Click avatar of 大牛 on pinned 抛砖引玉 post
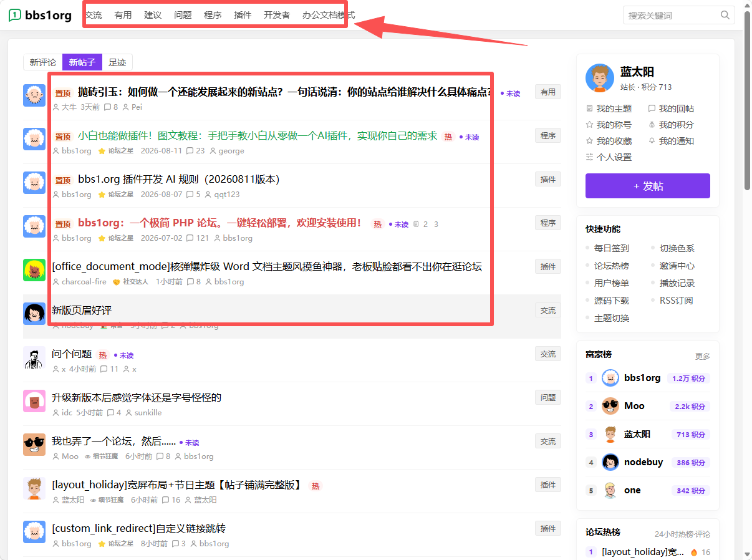Image resolution: width=752 pixels, height=560 pixels. (x=34, y=95)
